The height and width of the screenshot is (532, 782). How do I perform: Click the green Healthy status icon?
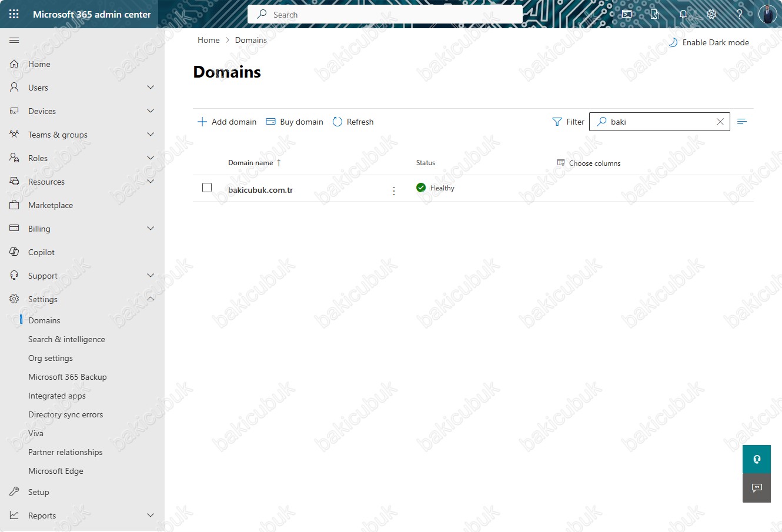[421, 188]
